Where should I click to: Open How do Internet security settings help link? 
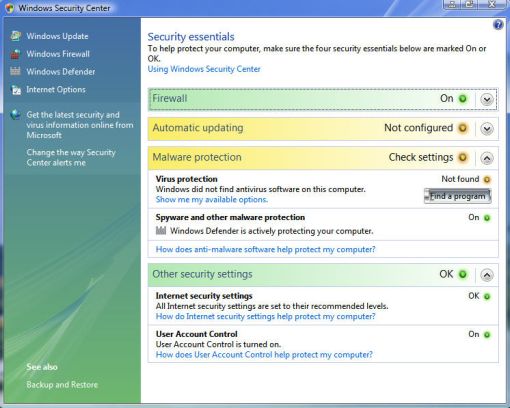(265, 316)
